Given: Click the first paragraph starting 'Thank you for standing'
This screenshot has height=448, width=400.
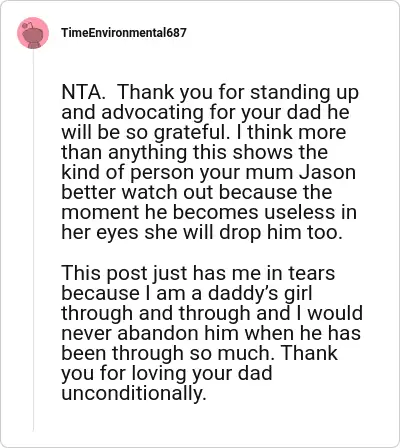Looking at the screenshot, I should [x=210, y=162].
